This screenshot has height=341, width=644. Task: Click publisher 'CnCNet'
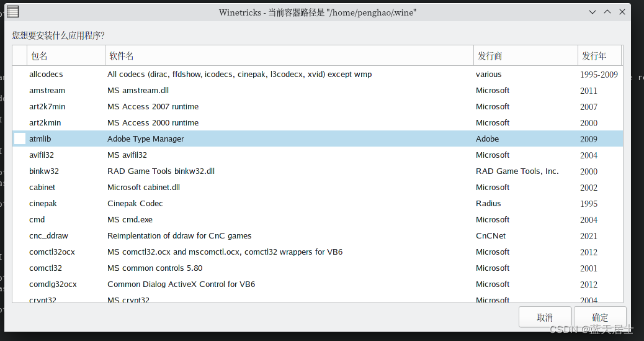click(x=491, y=235)
